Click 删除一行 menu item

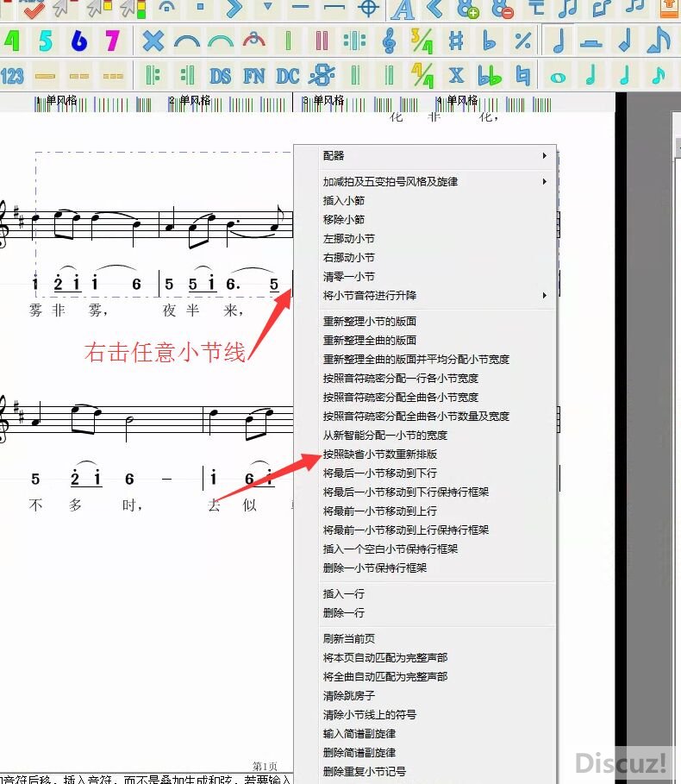tap(344, 613)
